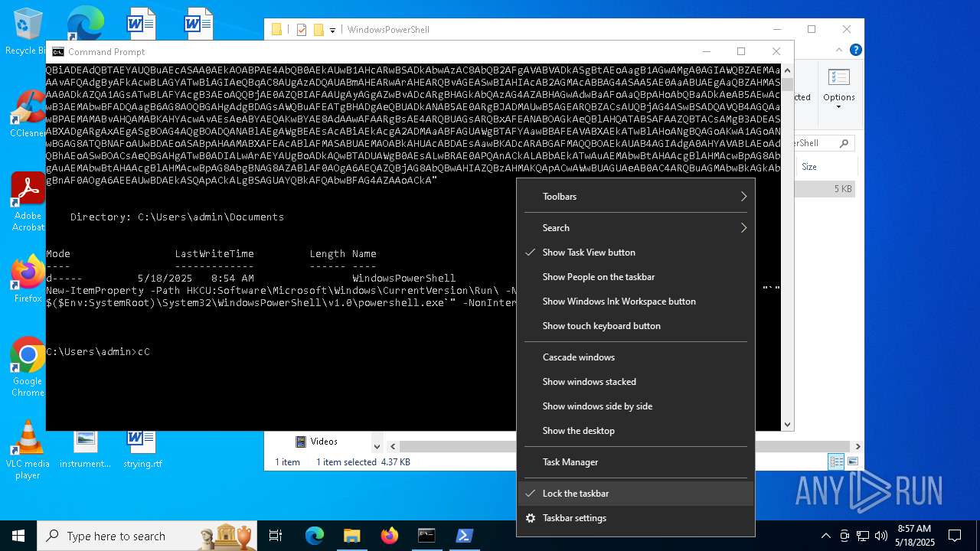The width and height of the screenshot is (980, 551).
Task: Click the New Folder quick access icon in Explorer
Action: (x=318, y=30)
